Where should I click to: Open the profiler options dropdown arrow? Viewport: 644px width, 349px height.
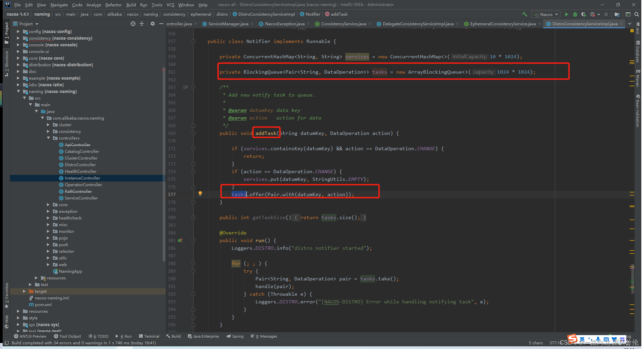click(598, 14)
